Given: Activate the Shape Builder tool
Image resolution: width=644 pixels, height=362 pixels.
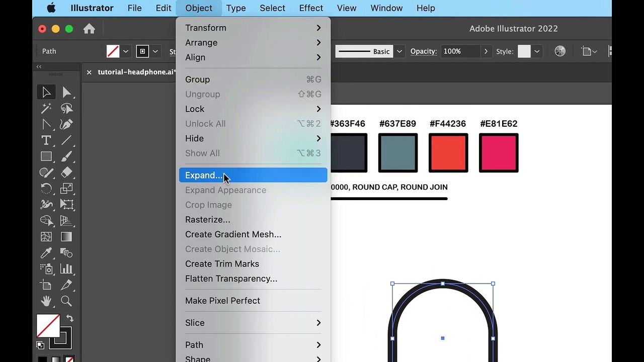Looking at the screenshot, I should point(46,221).
